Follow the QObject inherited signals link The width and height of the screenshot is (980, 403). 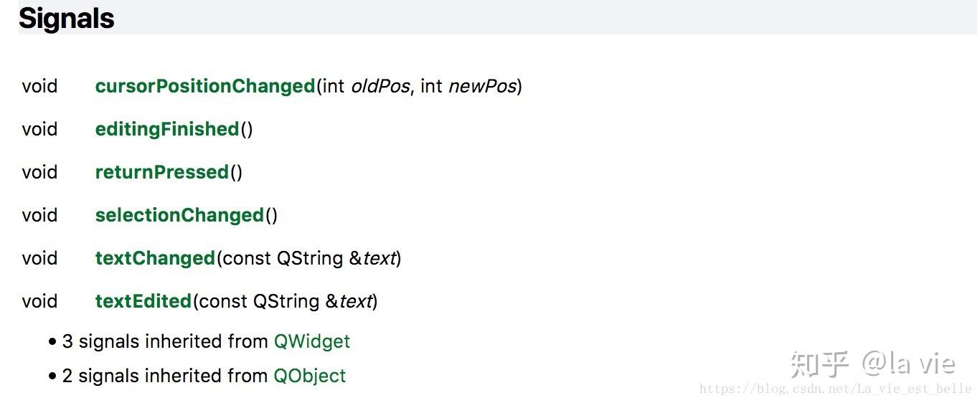pyautogui.click(x=310, y=376)
